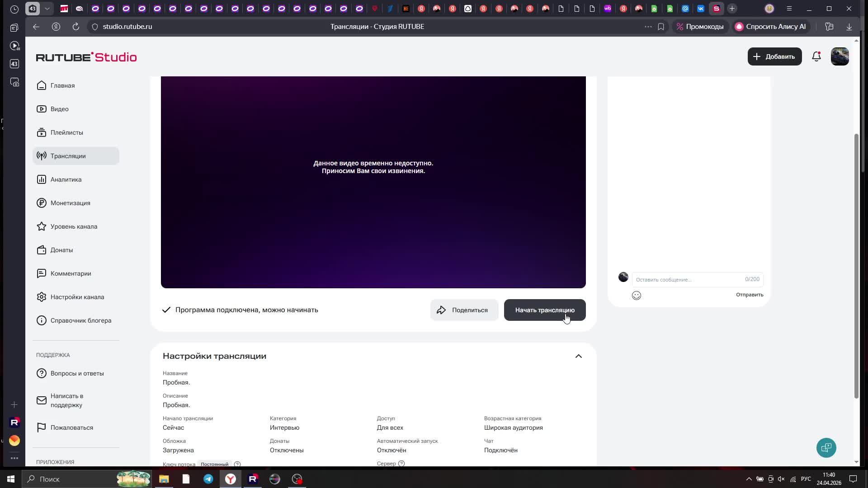Screen dimensions: 868x488
Task: Open Аналитика in the sidebar
Action: tap(66, 179)
